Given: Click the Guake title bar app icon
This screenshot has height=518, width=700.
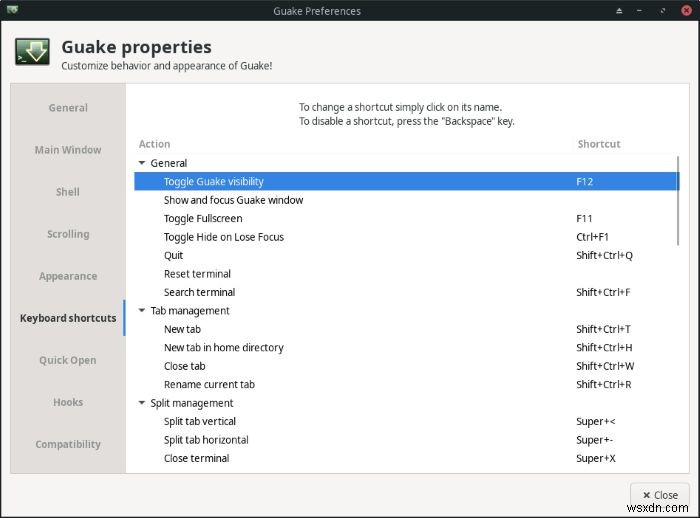Looking at the screenshot, I should click(x=12, y=9).
